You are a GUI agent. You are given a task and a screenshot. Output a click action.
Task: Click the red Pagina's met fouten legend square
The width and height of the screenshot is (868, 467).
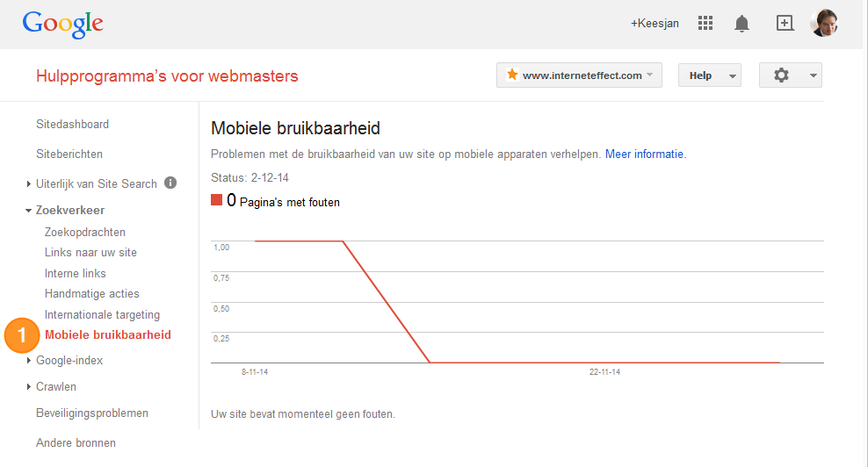(216, 200)
